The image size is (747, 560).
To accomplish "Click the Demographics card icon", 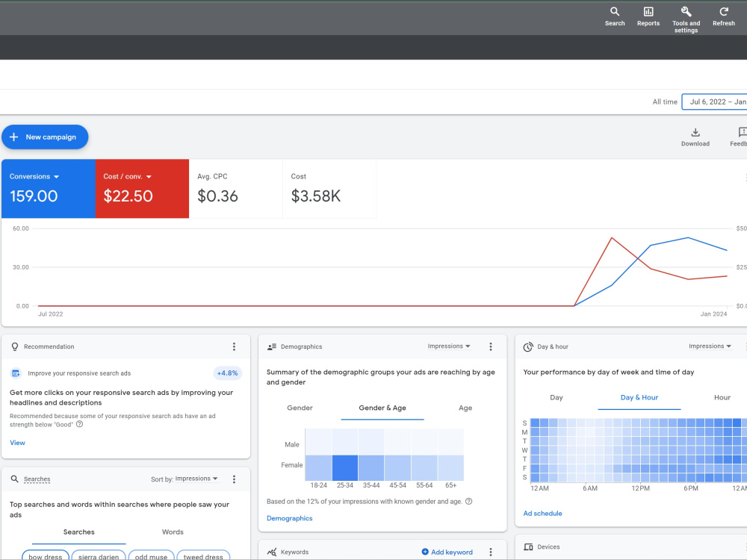I will coord(272,346).
